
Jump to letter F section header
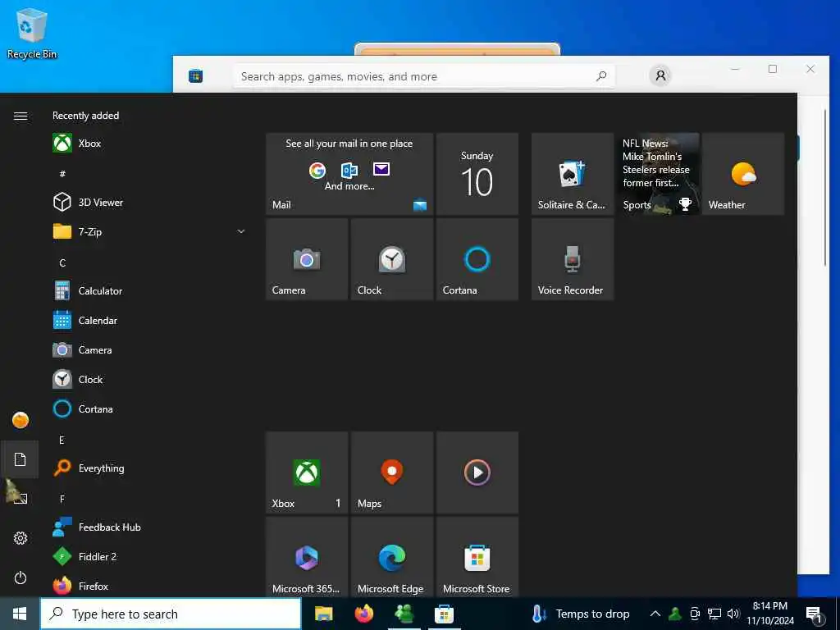62,500
